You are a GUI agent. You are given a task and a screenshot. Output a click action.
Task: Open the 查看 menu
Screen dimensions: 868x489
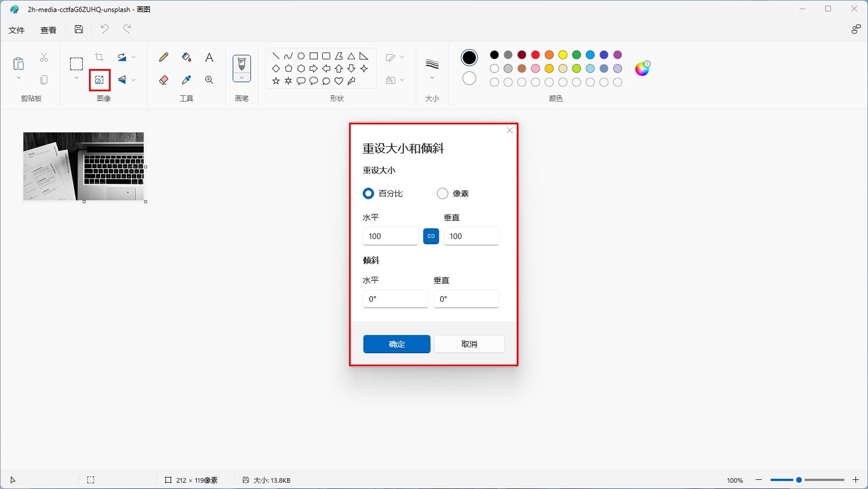48,30
